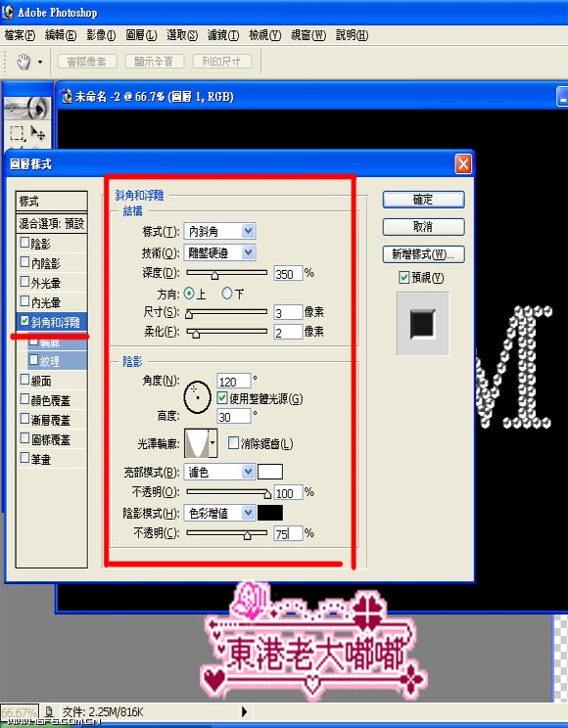
Task: Adjust the 不透明(O) highlight opacity slider
Action: click(267, 494)
